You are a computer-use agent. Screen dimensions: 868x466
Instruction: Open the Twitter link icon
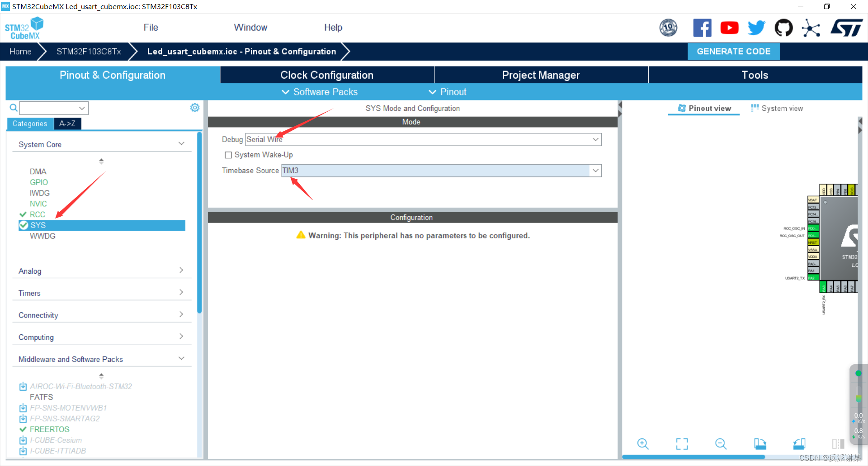(756, 28)
